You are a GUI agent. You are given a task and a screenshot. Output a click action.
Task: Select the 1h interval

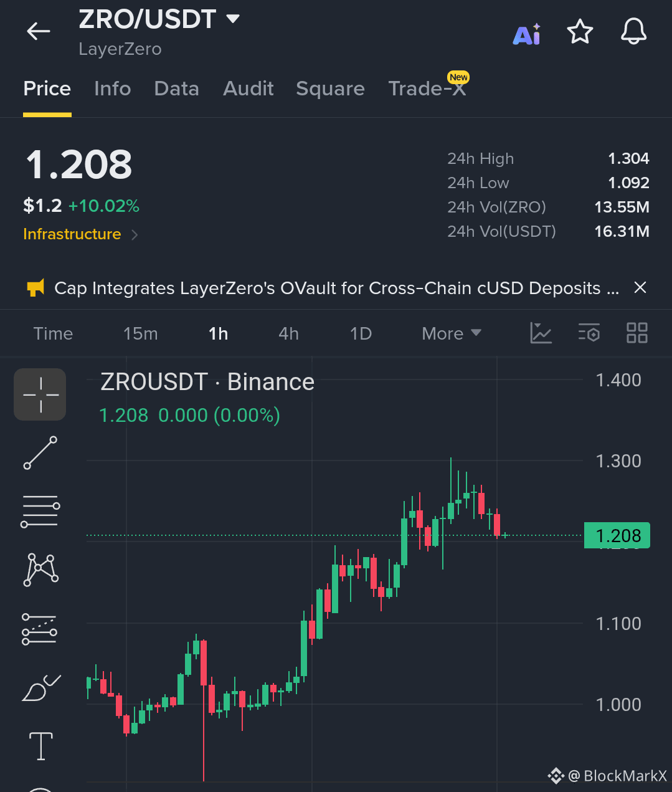(218, 333)
